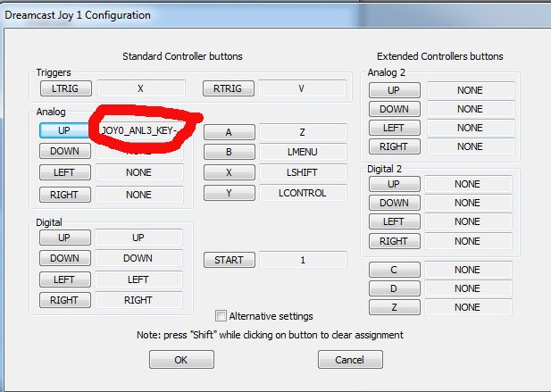Select the Analog 2 LEFT NONE field
The height and width of the screenshot is (392, 551).
[x=471, y=128]
